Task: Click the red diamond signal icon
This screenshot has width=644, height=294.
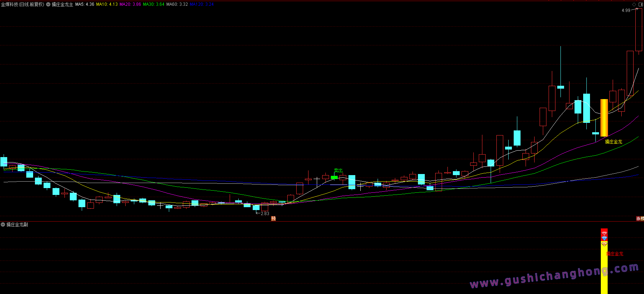Action: (x=604, y=234)
